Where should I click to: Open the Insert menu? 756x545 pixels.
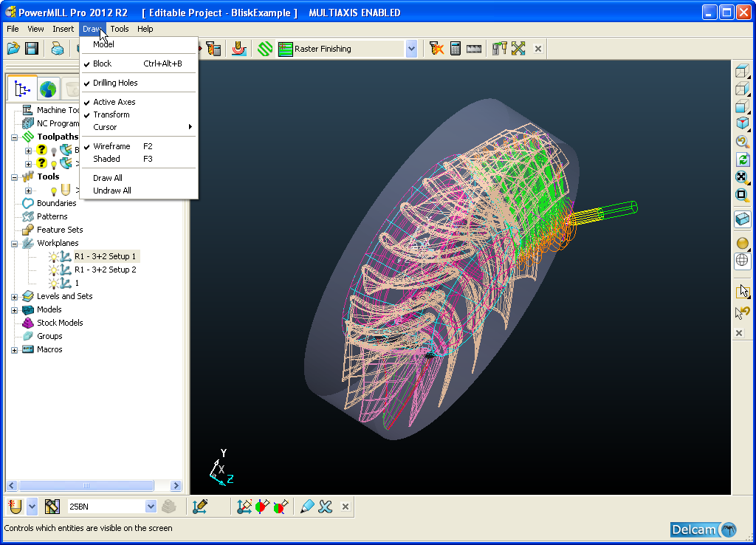tap(63, 29)
